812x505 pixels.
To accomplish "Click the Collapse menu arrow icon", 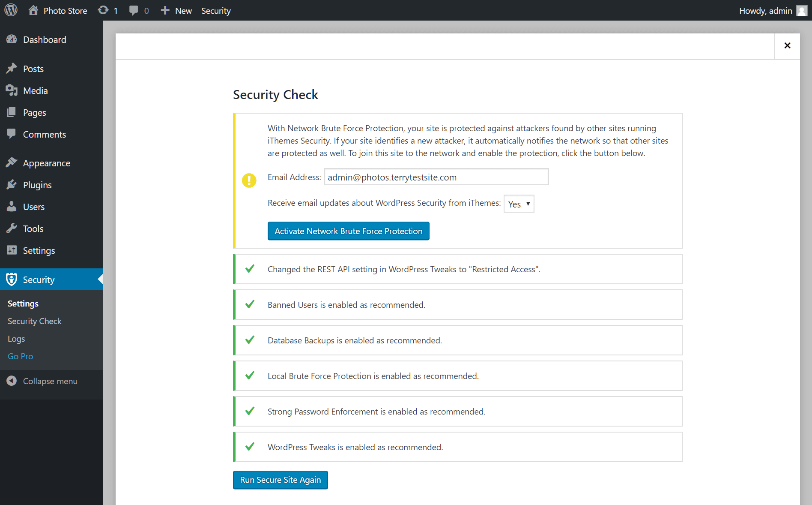I will [x=12, y=381].
